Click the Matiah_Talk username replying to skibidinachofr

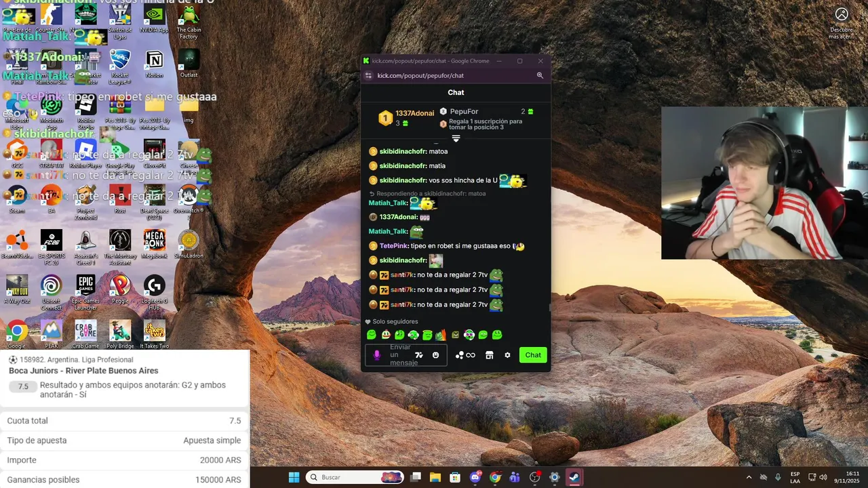coord(388,203)
